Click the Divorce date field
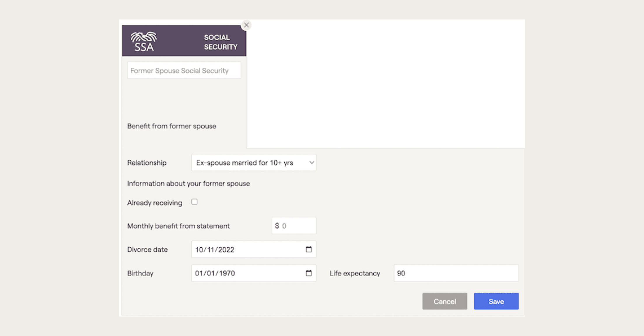 click(254, 249)
